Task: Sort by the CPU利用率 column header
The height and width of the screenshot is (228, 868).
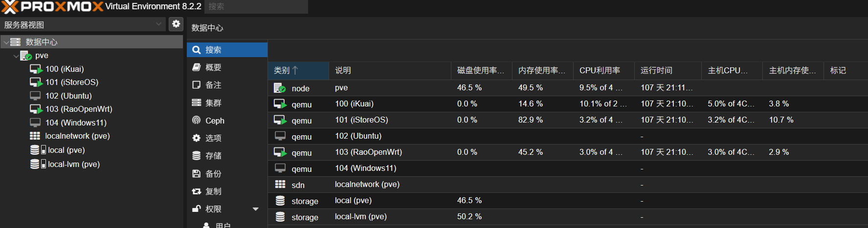Action: coord(600,70)
